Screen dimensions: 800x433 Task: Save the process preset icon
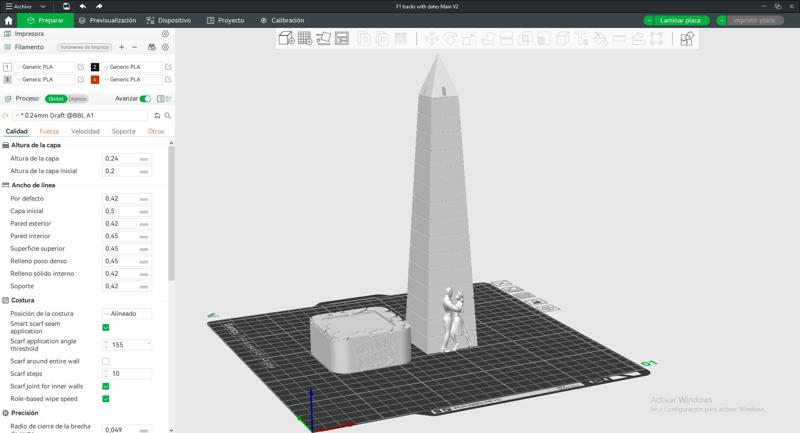click(x=157, y=116)
